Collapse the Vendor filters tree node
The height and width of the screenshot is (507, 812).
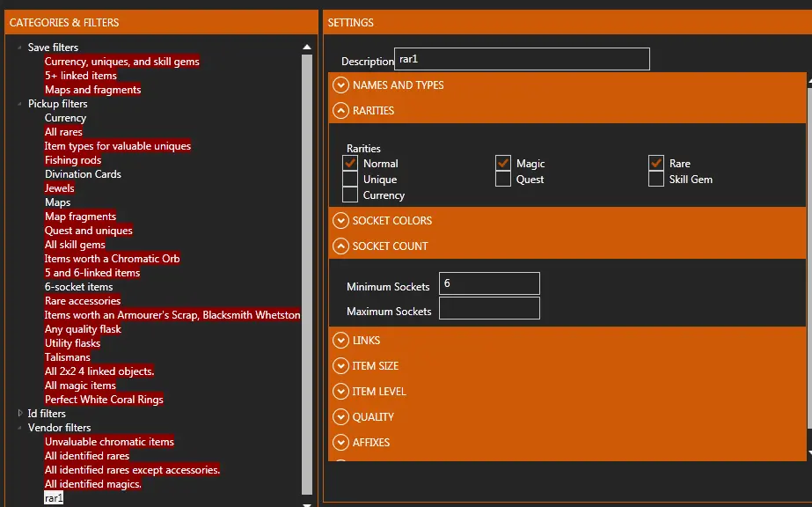(x=19, y=428)
